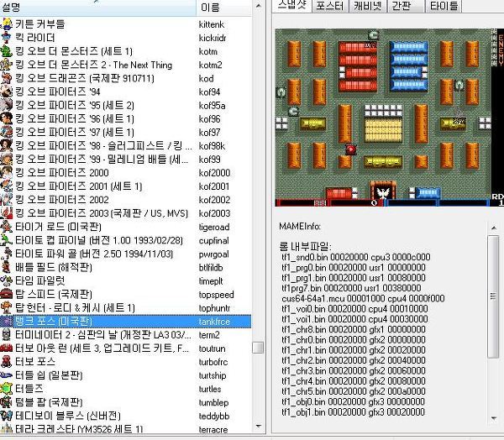Image resolution: width=504 pixels, height=440 pixels.
Task: Select the icon for 킹 오브 더 몬스터즈 (세트 1)
Action: pyautogui.click(x=7, y=51)
